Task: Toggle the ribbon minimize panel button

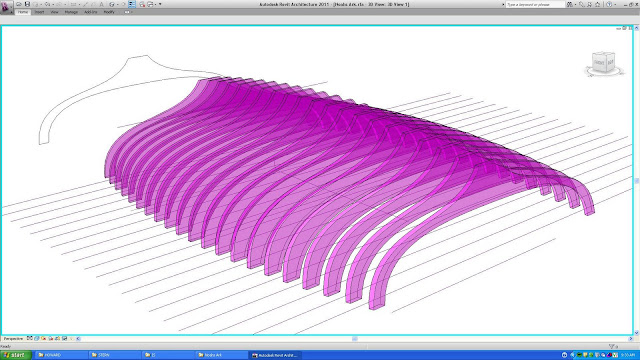Action: click(127, 12)
